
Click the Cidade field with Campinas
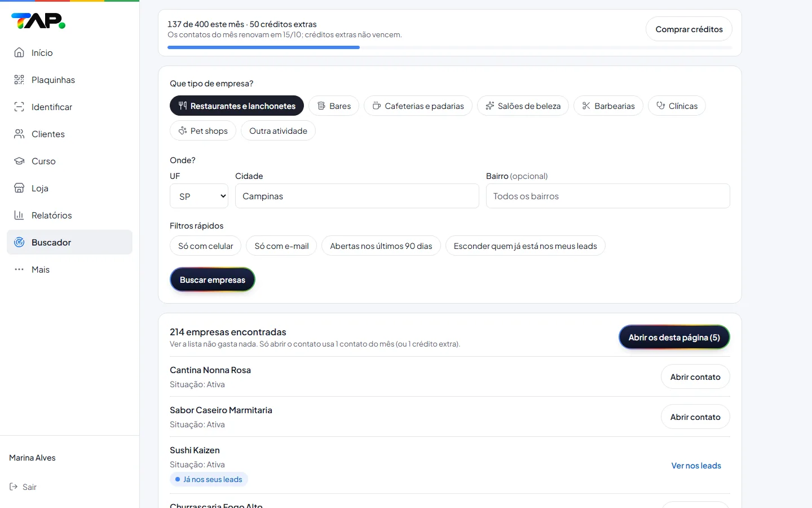(357, 196)
